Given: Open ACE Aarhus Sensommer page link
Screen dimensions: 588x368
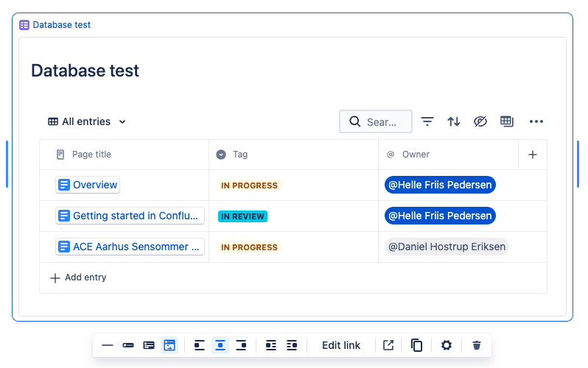Looking at the screenshot, I should click(130, 247).
